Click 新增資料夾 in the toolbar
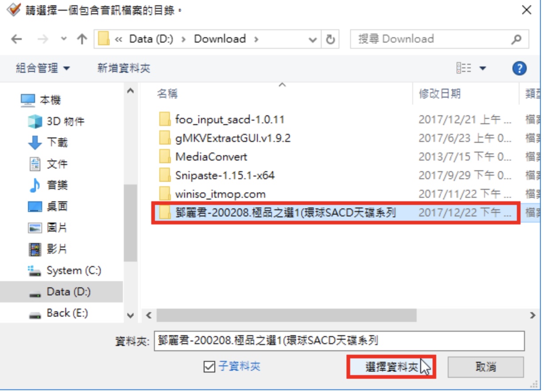The height and width of the screenshot is (392, 544). tap(124, 68)
